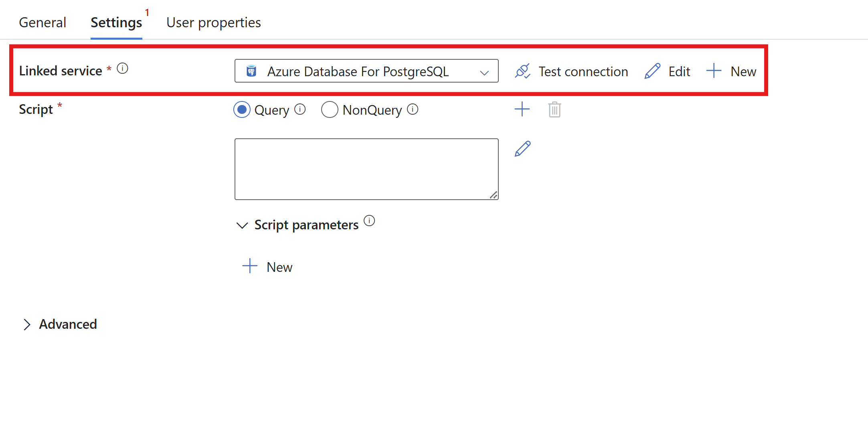Select the Query radio button
868x429 pixels.
(242, 109)
